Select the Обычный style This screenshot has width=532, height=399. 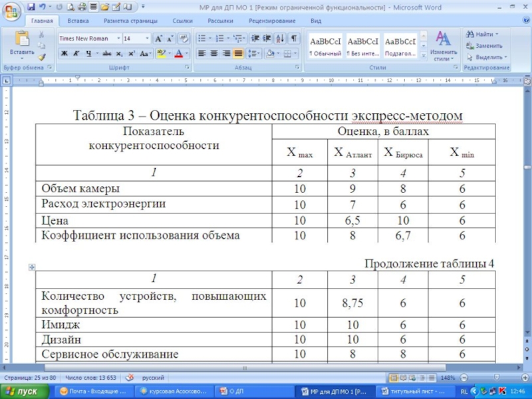pyautogui.click(x=325, y=45)
